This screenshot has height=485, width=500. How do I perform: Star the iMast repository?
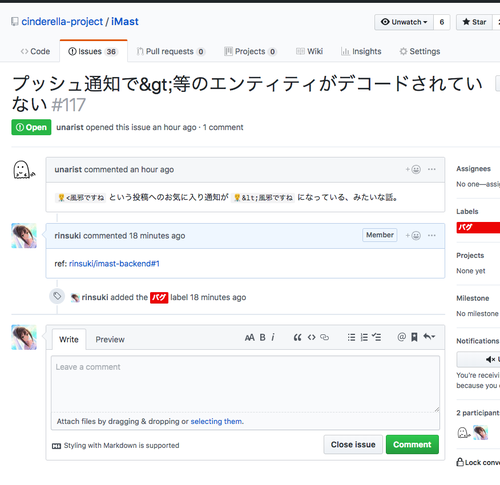[x=474, y=22]
